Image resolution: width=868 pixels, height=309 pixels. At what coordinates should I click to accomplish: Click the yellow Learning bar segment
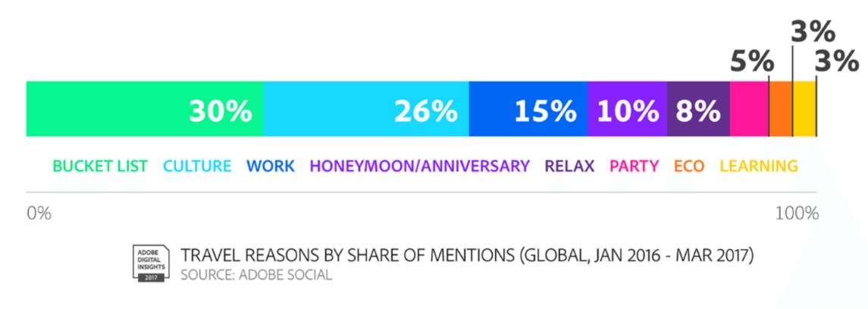[x=805, y=109]
